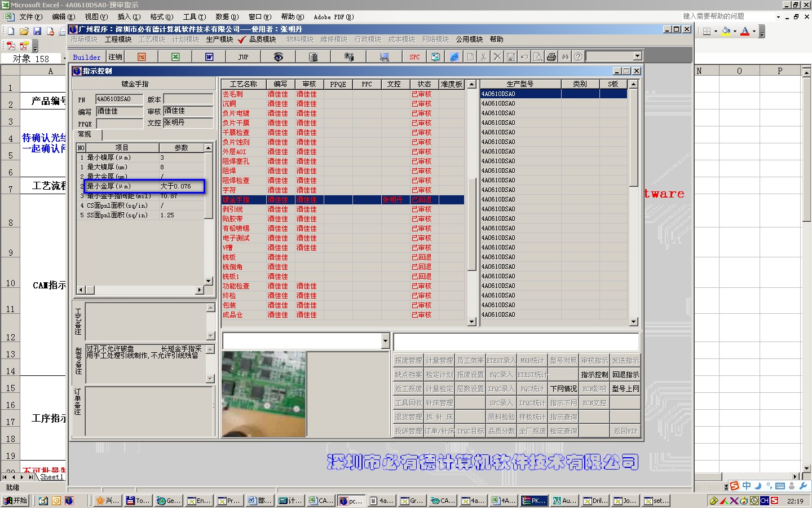Open the 工程模块 menu
The width and height of the screenshot is (812, 508).
coord(118,40)
